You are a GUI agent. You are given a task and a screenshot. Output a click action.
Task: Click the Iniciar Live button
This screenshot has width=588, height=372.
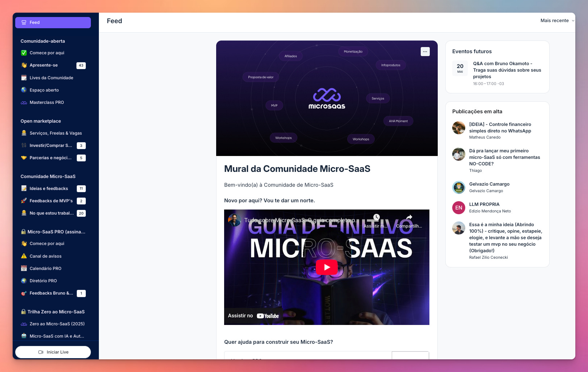click(x=53, y=352)
